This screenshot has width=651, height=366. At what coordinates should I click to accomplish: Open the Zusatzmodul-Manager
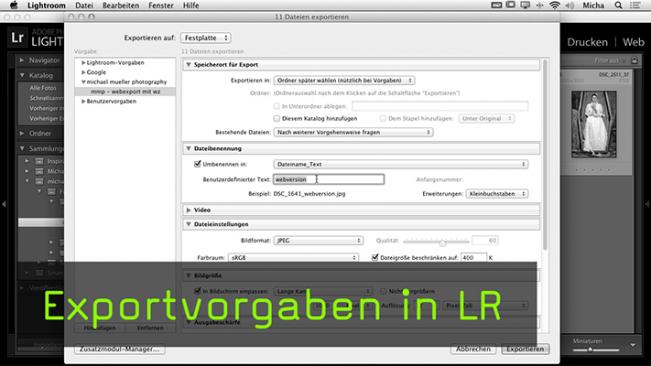coord(120,349)
